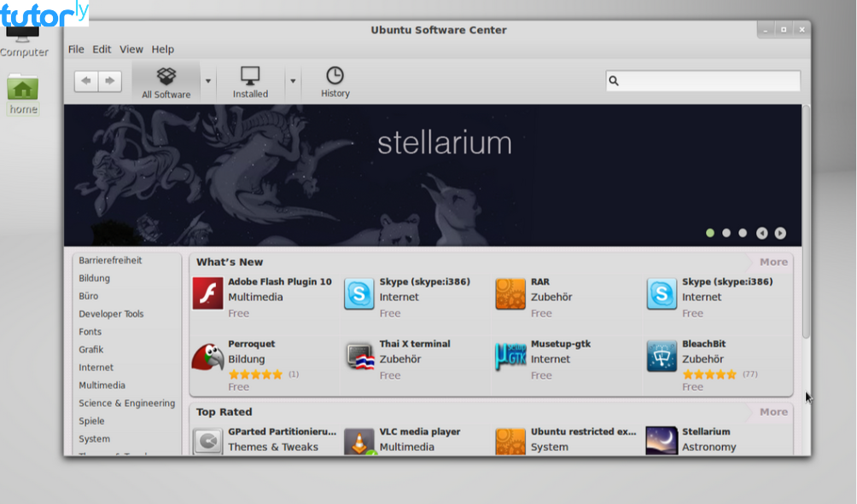The height and width of the screenshot is (504, 857).
Task: Click the GParted Partitionieru... title
Action: tap(282, 432)
